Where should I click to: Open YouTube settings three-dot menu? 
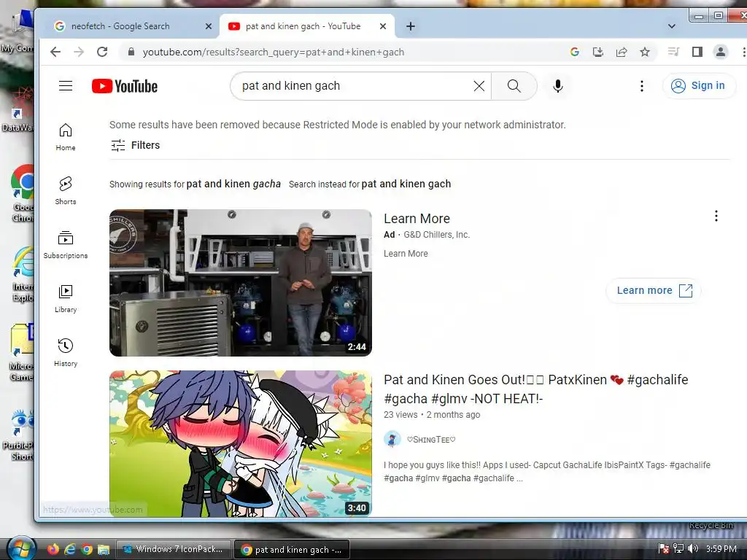click(x=642, y=86)
